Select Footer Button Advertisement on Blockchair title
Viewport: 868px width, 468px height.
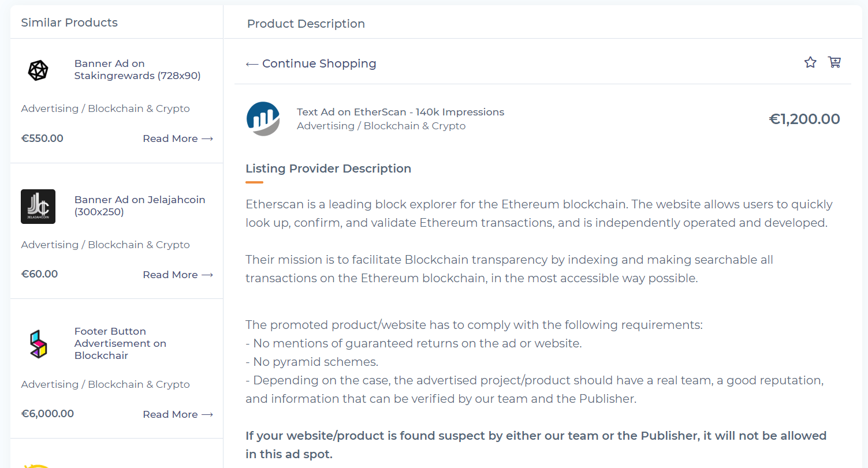pos(120,343)
